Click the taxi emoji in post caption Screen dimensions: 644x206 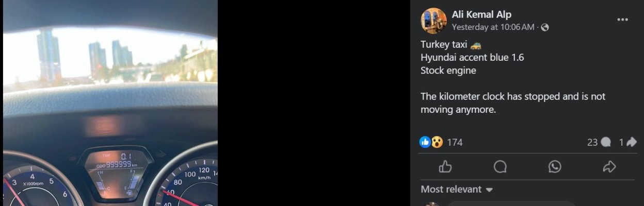point(476,45)
